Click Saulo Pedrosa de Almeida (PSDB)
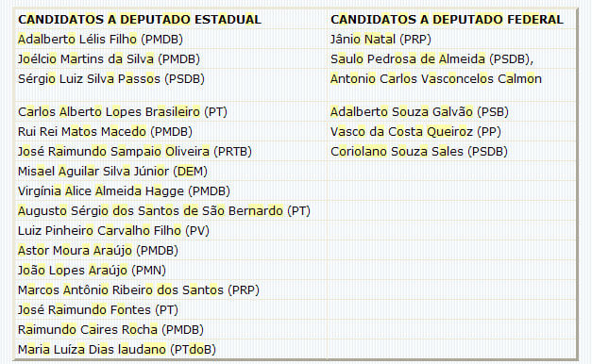The width and height of the screenshot is (592, 364). [431, 59]
